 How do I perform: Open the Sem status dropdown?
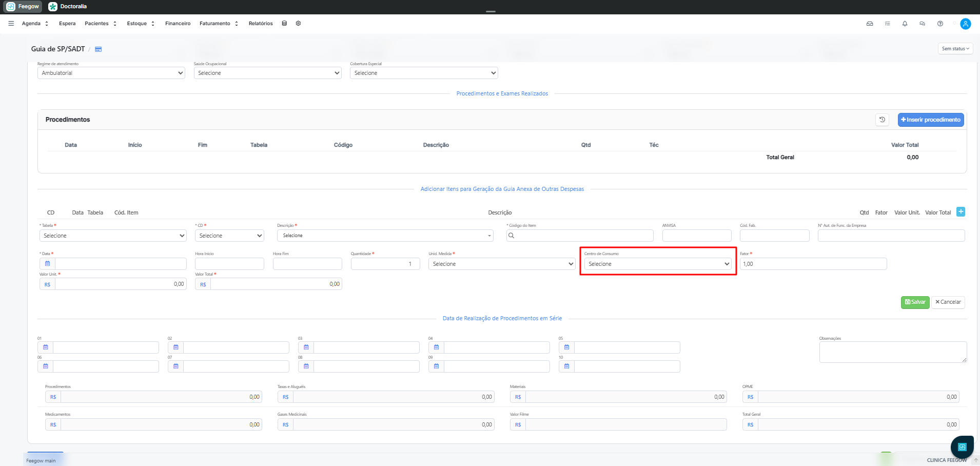coord(955,49)
